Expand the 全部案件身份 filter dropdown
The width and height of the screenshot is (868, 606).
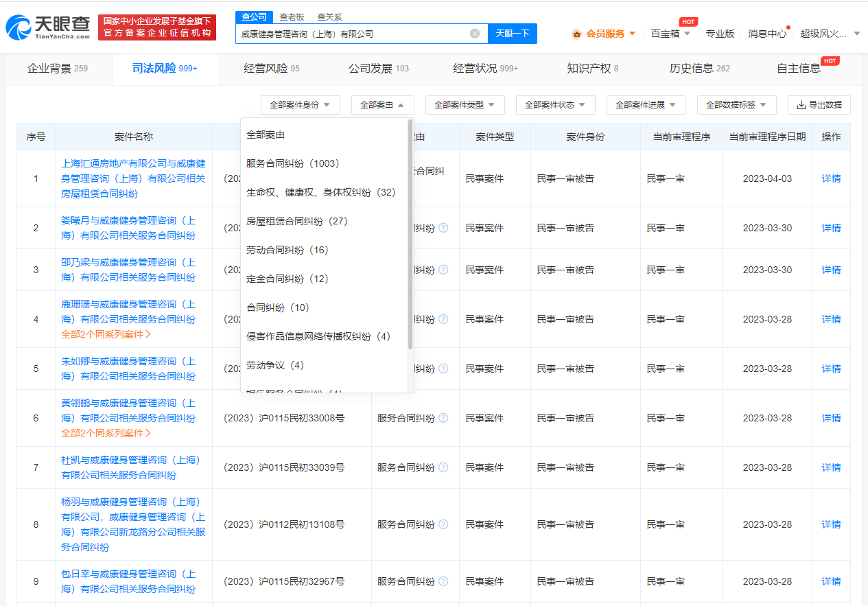(x=299, y=104)
